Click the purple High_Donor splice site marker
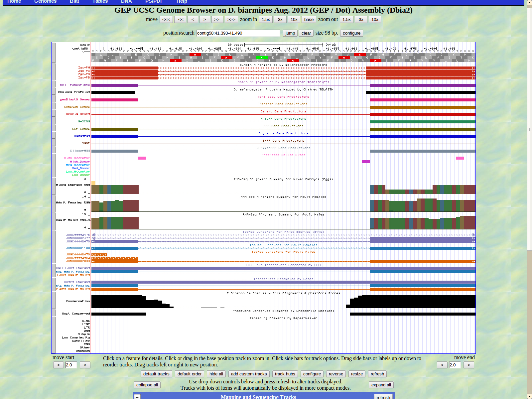 (366, 162)
